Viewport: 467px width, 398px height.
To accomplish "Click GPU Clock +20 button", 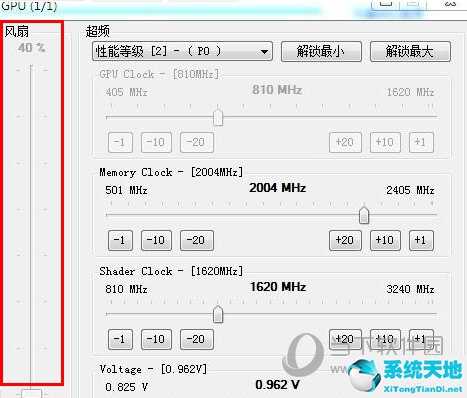I will point(345,142).
